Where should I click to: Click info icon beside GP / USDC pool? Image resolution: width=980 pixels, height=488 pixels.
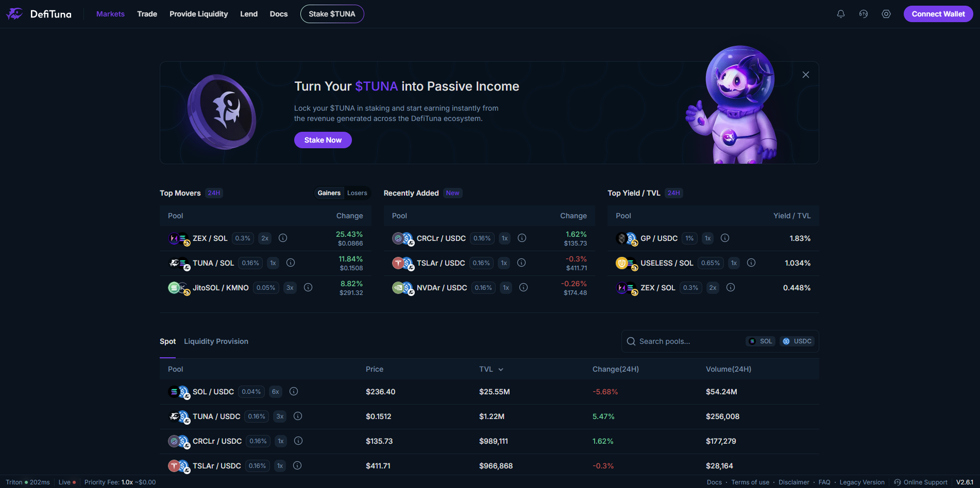[725, 238]
